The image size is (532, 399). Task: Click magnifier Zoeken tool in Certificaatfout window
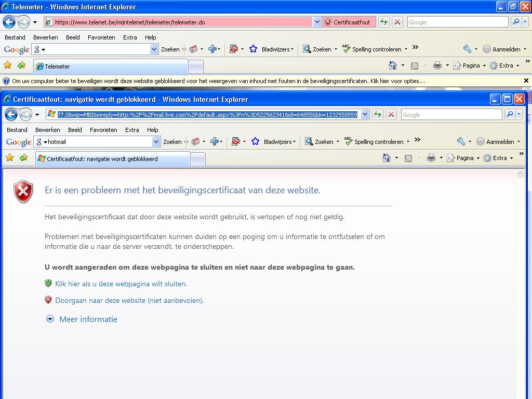[320, 142]
